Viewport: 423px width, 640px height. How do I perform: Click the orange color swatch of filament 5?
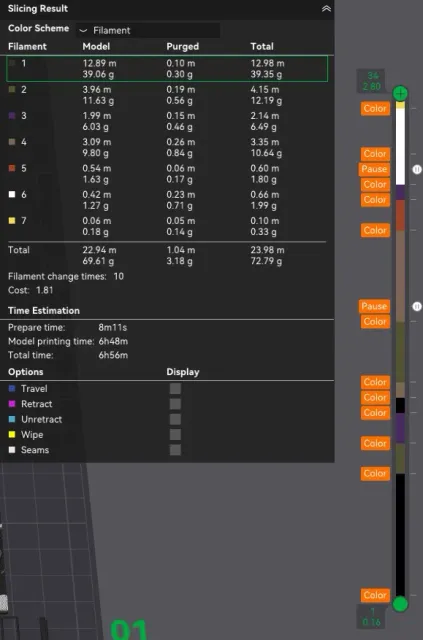coord(12,168)
